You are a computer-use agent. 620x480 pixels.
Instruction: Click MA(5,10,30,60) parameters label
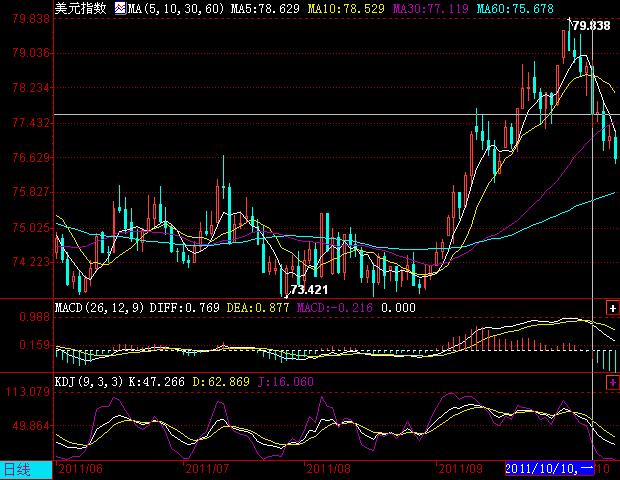pyautogui.click(x=176, y=8)
